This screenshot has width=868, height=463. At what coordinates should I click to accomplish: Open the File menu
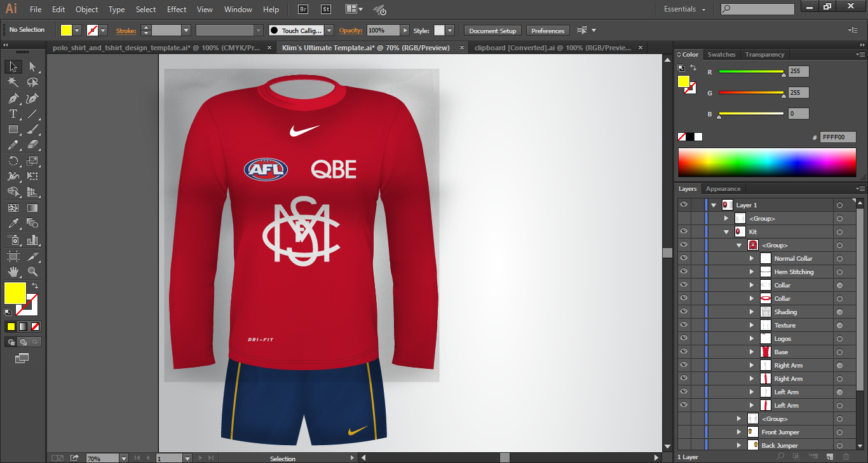pos(36,9)
